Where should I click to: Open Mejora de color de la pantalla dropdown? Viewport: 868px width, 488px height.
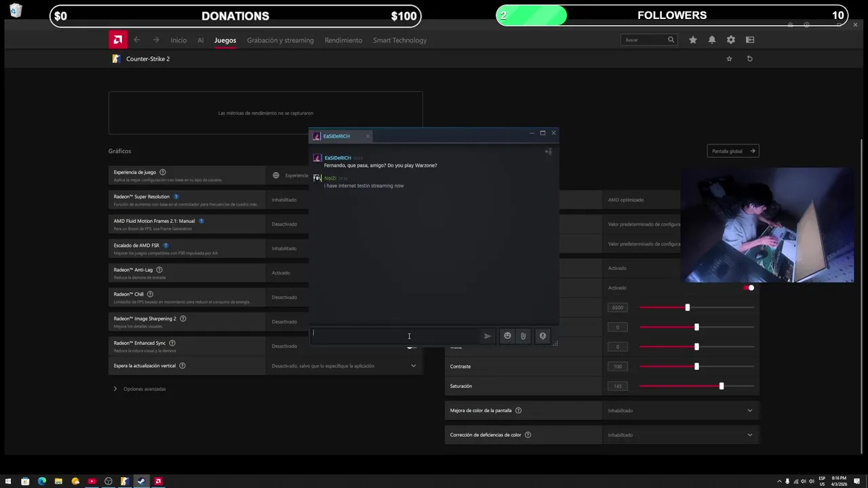pos(750,411)
